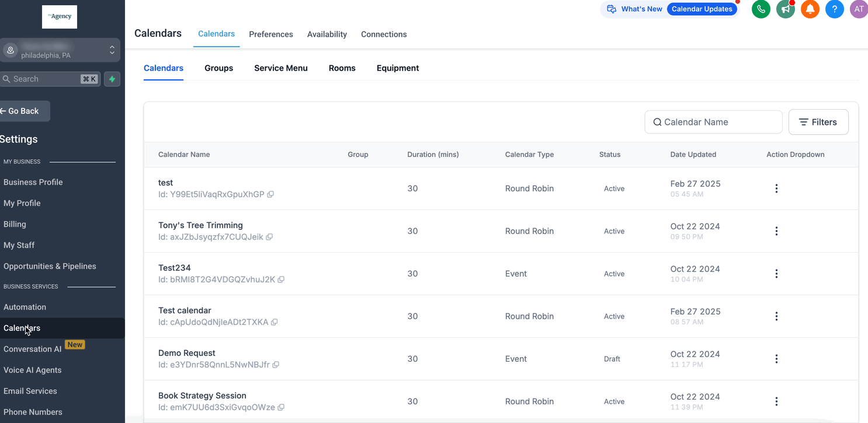
Task: Click the Draft status of Demo Request
Action: pyautogui.click(x=612, y=359)
